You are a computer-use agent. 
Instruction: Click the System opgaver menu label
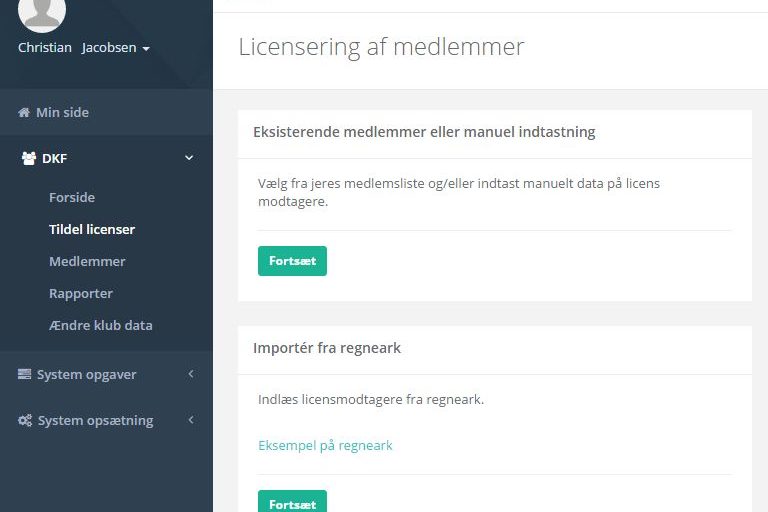(87, 374)
